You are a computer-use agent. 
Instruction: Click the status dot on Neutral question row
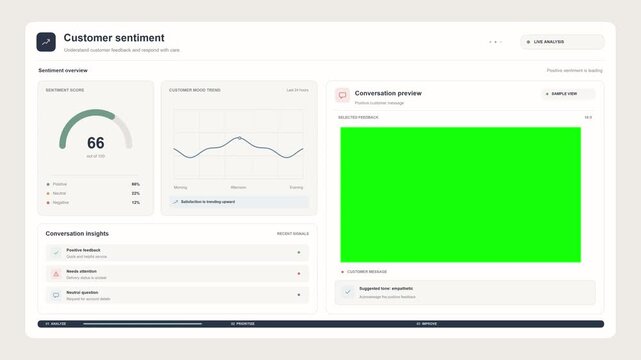(299, 295)
